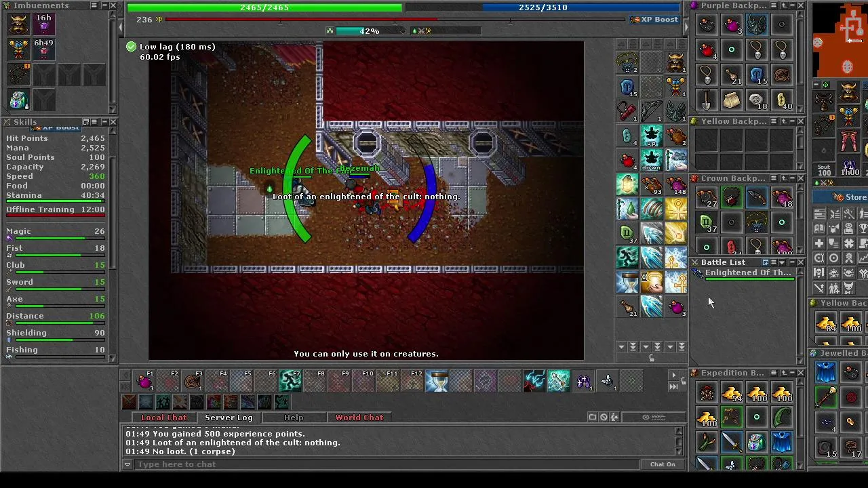Image resolution: width=868 pixels, height=488 pixels.
Task: Click the minimap
Action: (840, 39)
